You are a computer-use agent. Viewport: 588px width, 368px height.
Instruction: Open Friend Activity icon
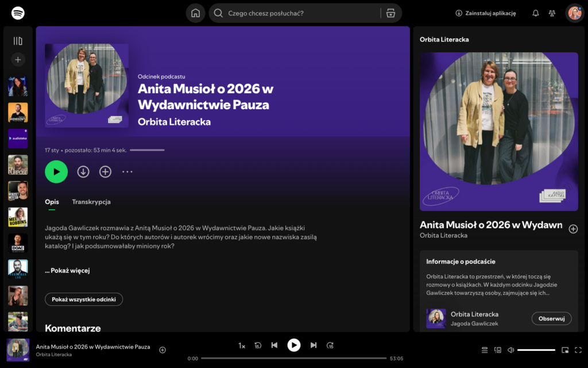click(552, 13)
